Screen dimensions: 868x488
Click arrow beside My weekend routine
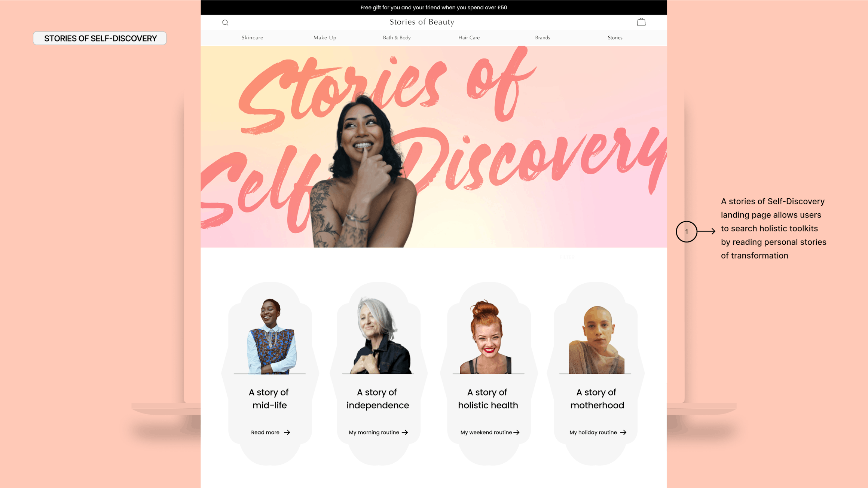(x=516, y=432)
